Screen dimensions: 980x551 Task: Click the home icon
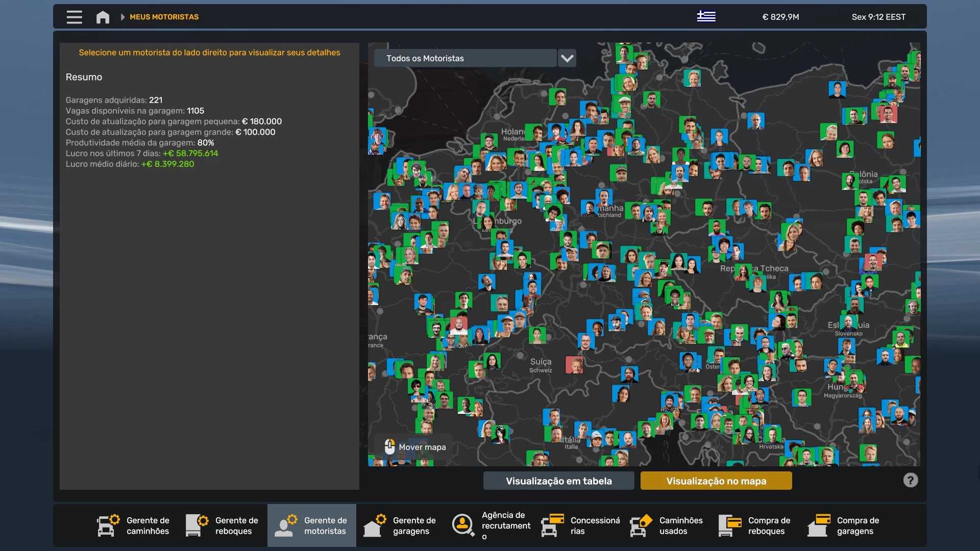[103, 17]
